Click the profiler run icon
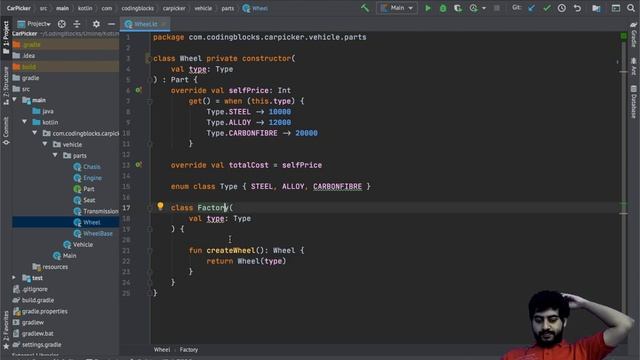 473,8
